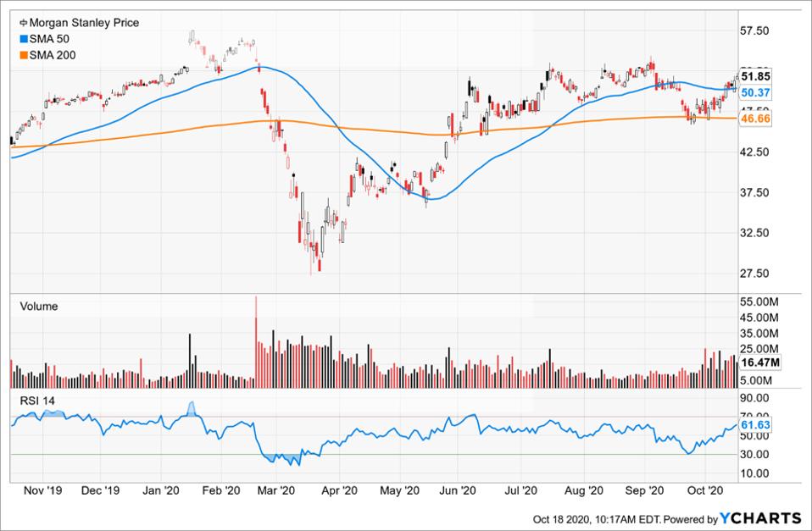The height and width of the screenshot is (531, 812).
Task: Click the volume value label 16.47M
Action: coord(759,362)
